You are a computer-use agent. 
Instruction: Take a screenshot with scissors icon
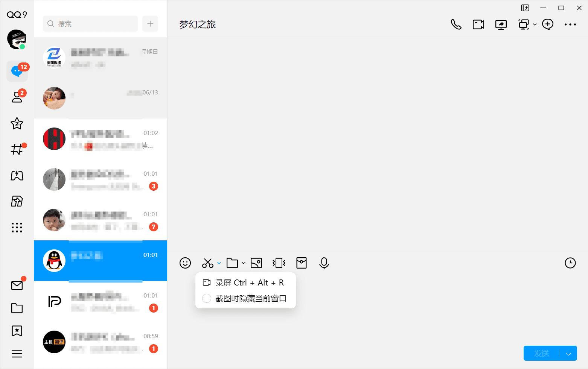click(x=208, y=263)
